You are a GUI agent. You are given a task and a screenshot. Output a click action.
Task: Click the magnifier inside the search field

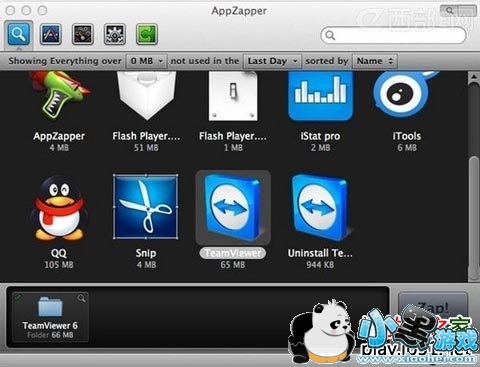tap(330, 35)
